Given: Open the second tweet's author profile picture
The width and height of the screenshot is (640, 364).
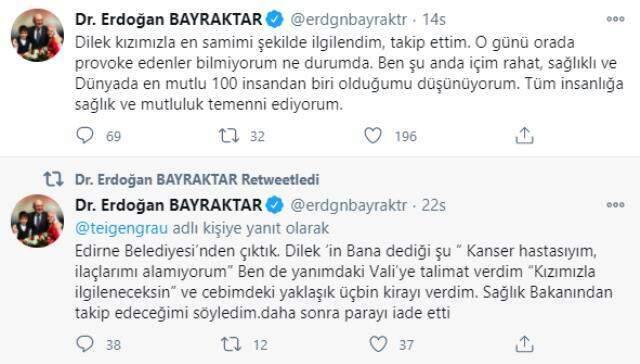Looking at the screenshot, I should tap(37, 221).
